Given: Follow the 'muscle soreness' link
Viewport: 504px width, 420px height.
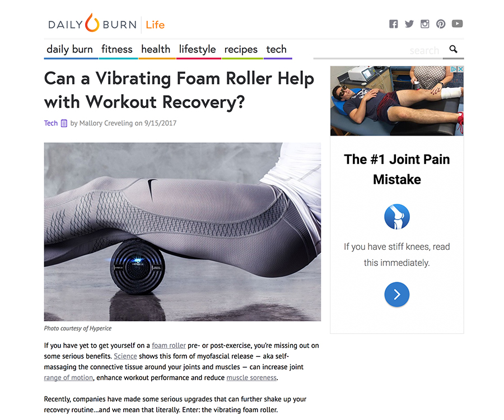Looking at the screenshot, I should pos(251,377).
